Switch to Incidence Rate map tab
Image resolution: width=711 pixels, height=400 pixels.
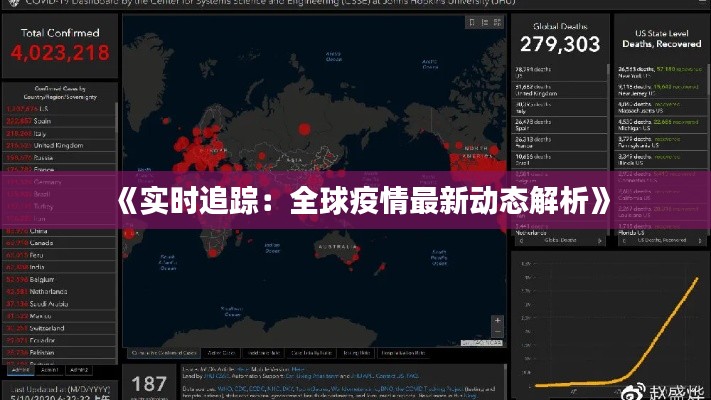point(263,353)
